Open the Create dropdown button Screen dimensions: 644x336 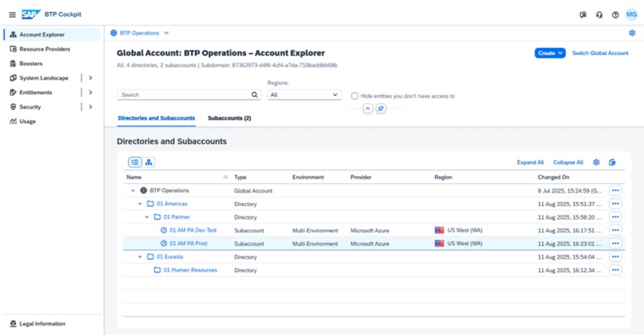pyautogui.click(x=550, y=53)
